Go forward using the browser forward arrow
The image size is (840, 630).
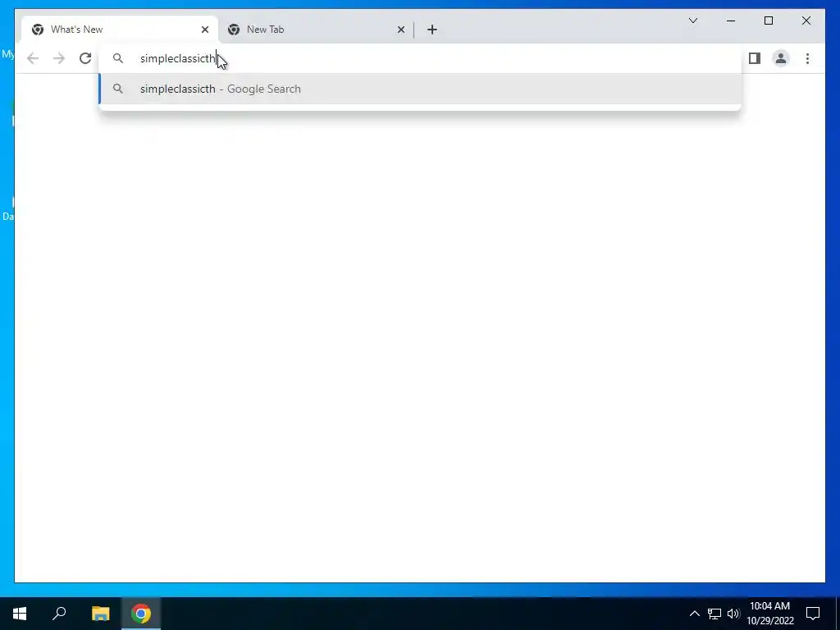coord(59,58)
